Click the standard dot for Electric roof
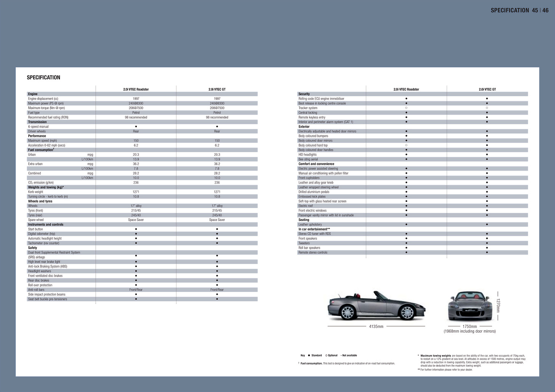Viewport: 555px width, 392px height. (406, 206)
